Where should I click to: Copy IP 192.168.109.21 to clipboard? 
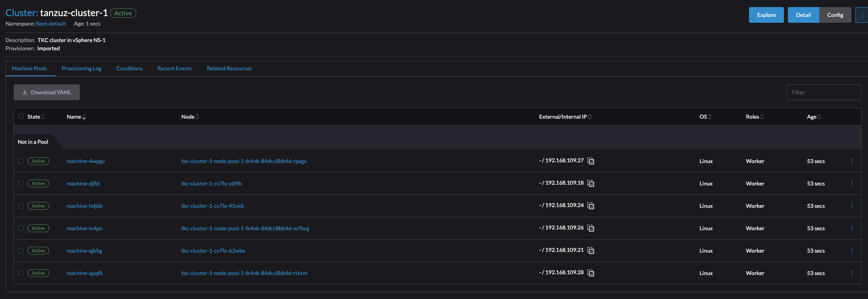590,250
